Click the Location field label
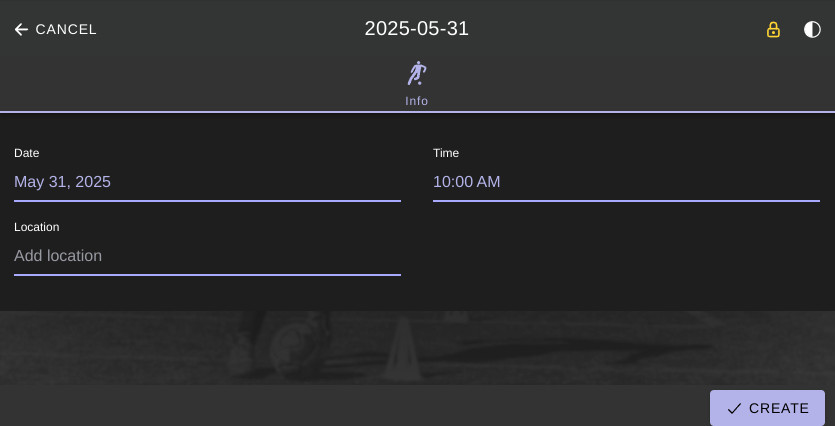Viewport: 835px width, 426px height. click(x=37, y=227)
